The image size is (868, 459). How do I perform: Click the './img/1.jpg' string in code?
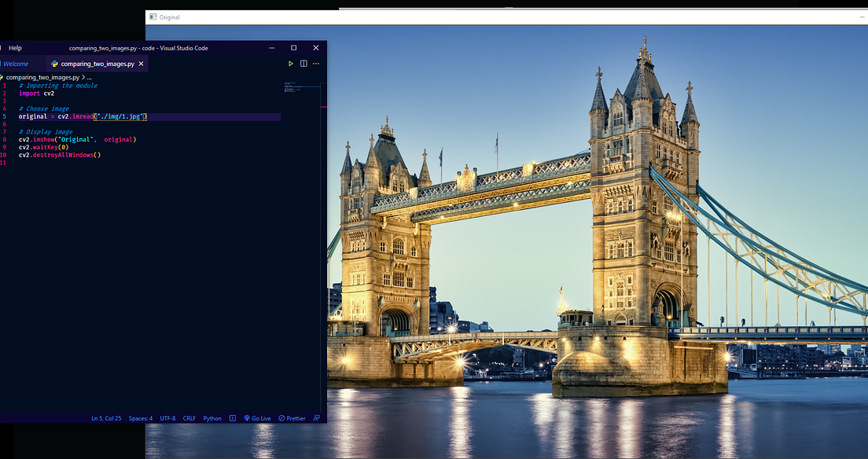point(120,117)
